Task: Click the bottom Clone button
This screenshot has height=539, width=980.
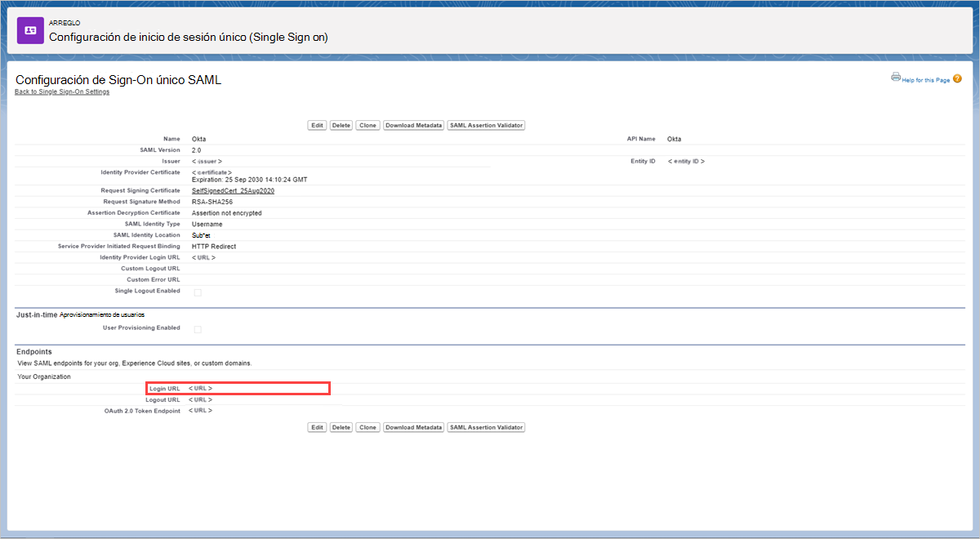Action: click(x=367, y=427)
